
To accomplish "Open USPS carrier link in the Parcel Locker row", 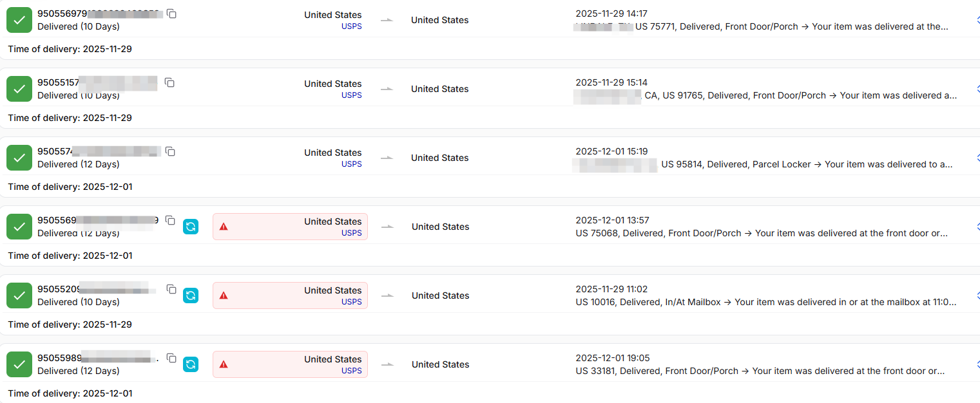I will (x=351, y=164).
